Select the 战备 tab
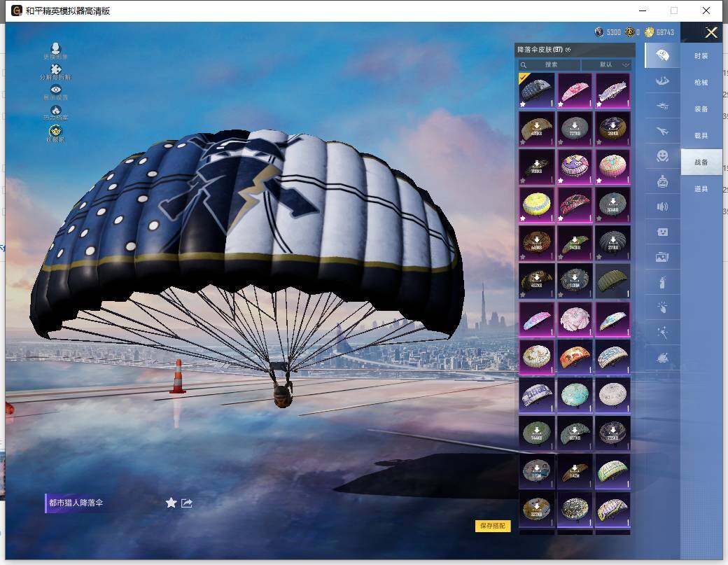 coord(701,162)
